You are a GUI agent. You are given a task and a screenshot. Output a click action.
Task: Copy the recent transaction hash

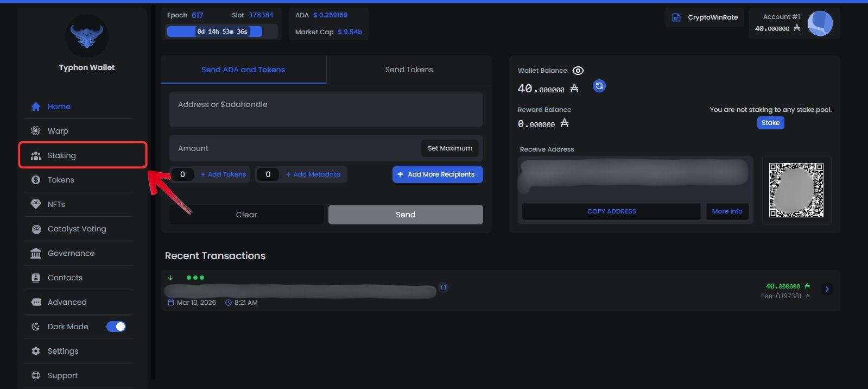(x=443, y=287)
